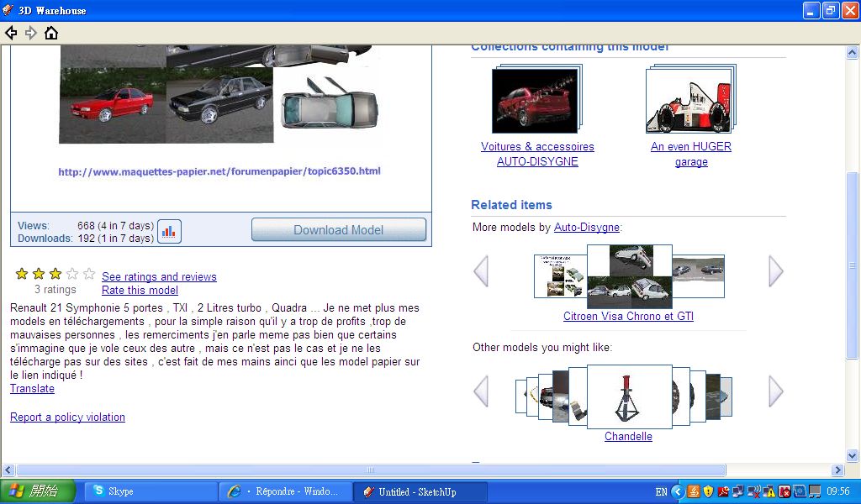Go forward with the right arrow icon
Screen dimensions: 861x504
click(31, 34)
